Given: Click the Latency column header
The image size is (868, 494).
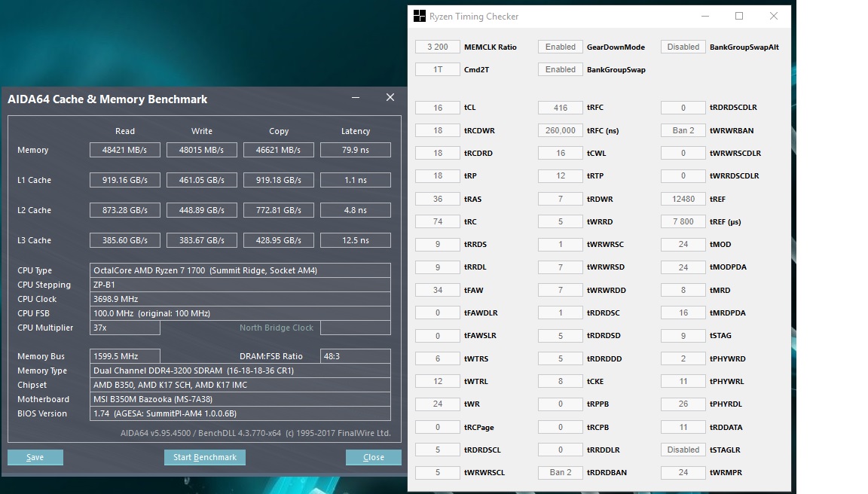Looking at the screenshot, I should [356, 131].
